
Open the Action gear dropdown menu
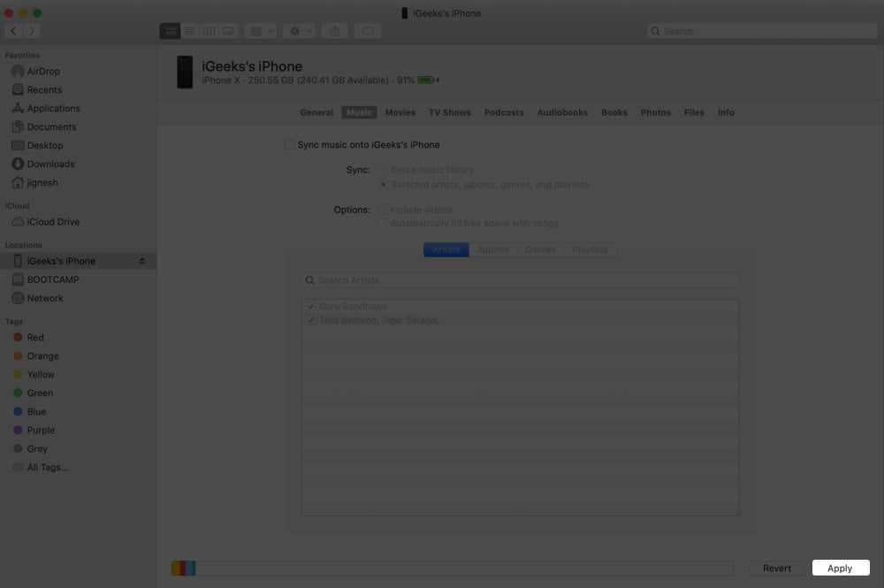(x=300, y=31)
